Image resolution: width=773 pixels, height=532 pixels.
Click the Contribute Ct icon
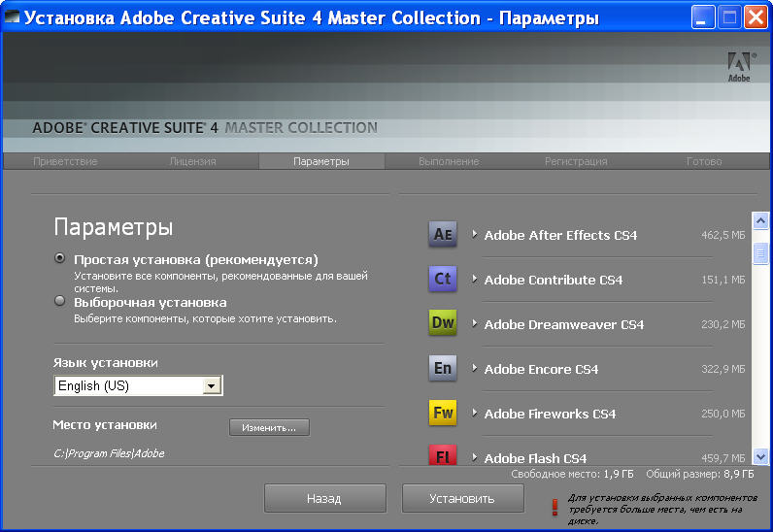[x=443, y=279]
